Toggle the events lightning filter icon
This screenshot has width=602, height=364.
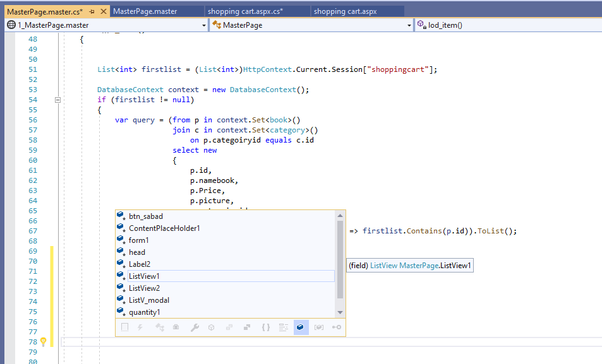140,327
